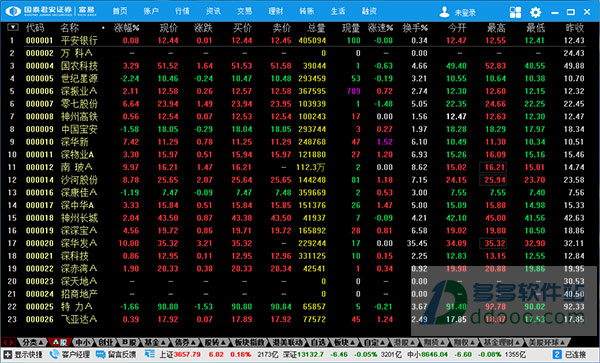Click the 已连接 connection status icon
Image resolution: width=600 pixels, height=363 pixels.
(x=557, y=354)
